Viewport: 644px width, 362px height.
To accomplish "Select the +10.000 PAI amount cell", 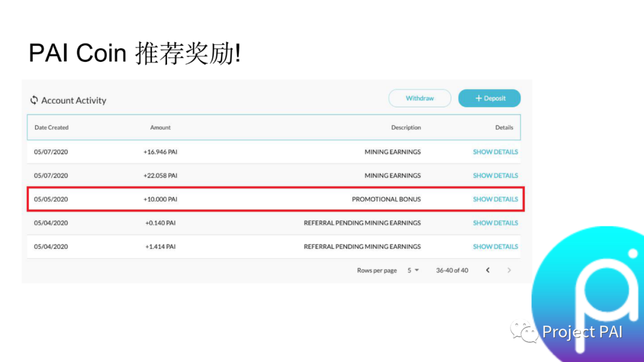I will pos(160,199).
